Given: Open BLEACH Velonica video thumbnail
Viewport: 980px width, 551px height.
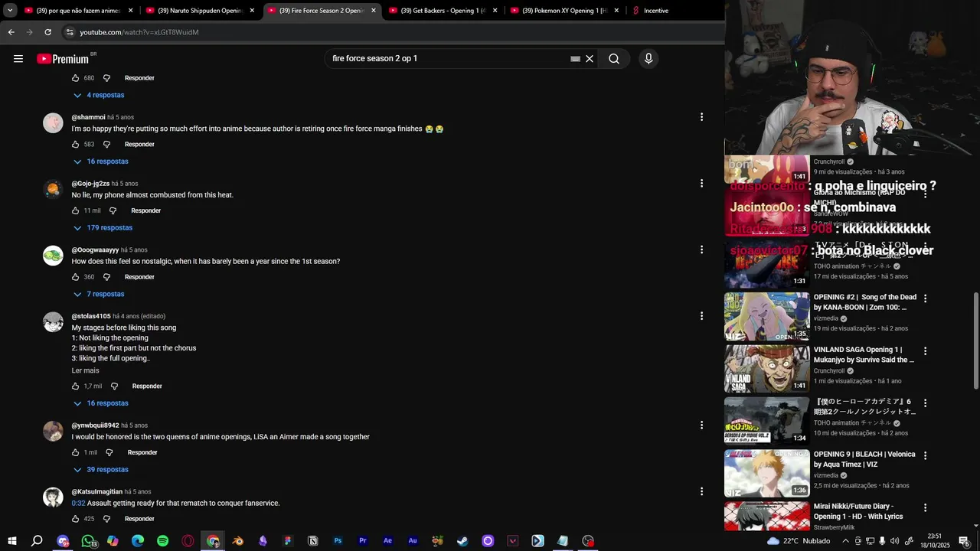Looking at the screenshot, I should coord(766,473).
